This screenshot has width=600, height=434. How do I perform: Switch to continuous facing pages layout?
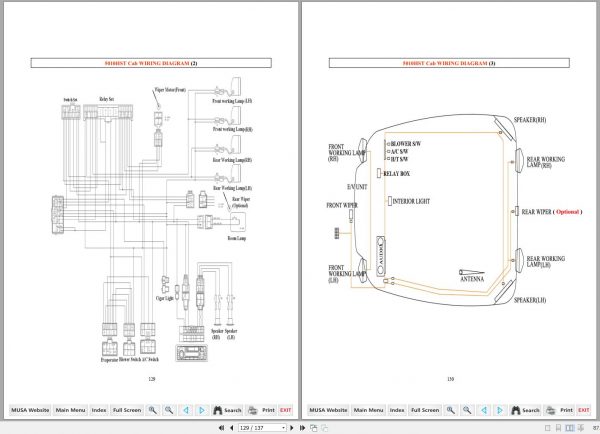click(x=581, y=427)
